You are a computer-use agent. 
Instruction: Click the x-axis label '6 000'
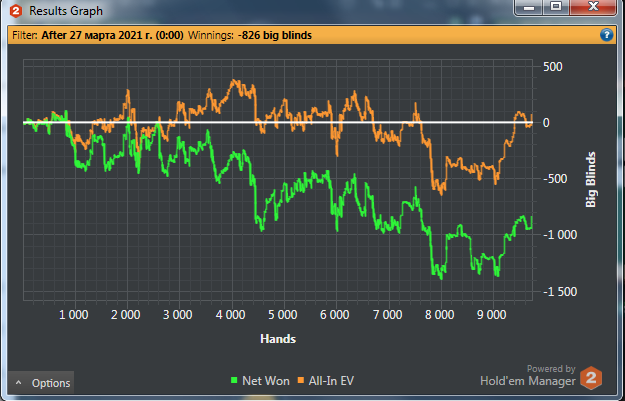[335, 315]
